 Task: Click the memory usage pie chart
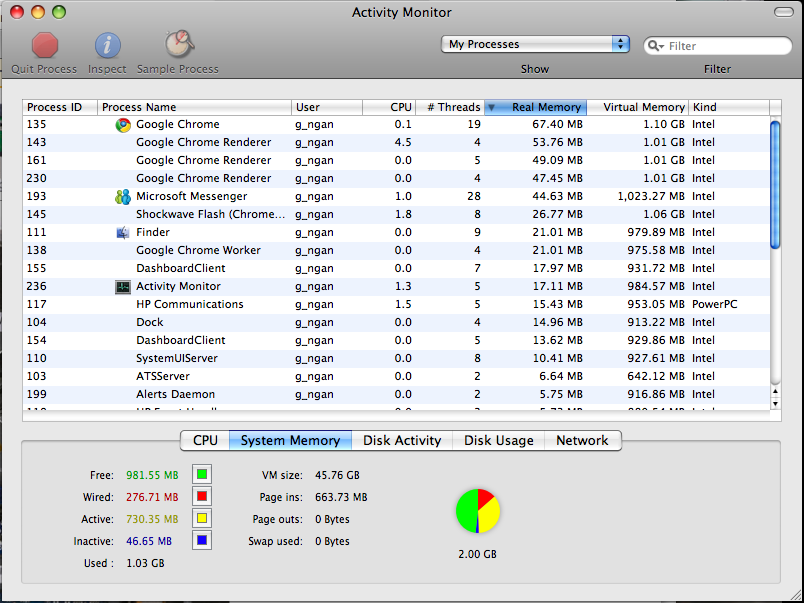[x=477, y=511]
